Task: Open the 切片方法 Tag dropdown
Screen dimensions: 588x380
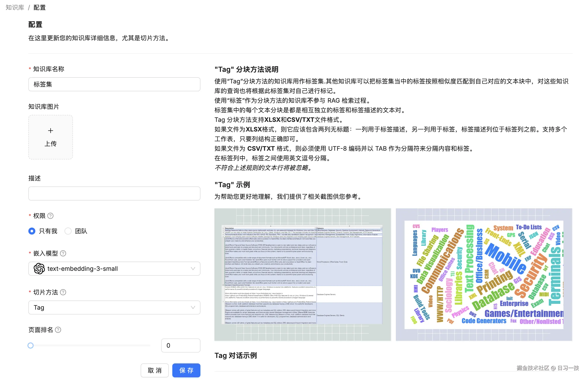Action: pos(114,308)
